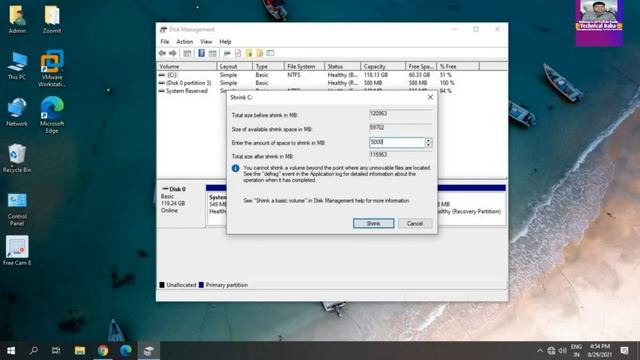Select the Recycle Bin icon
This screenshot has width=640, height=360.
[x=17, y=159]
